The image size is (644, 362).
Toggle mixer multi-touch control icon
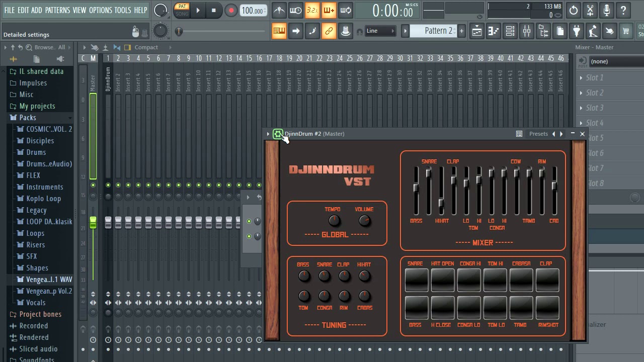tap(95, 47)
